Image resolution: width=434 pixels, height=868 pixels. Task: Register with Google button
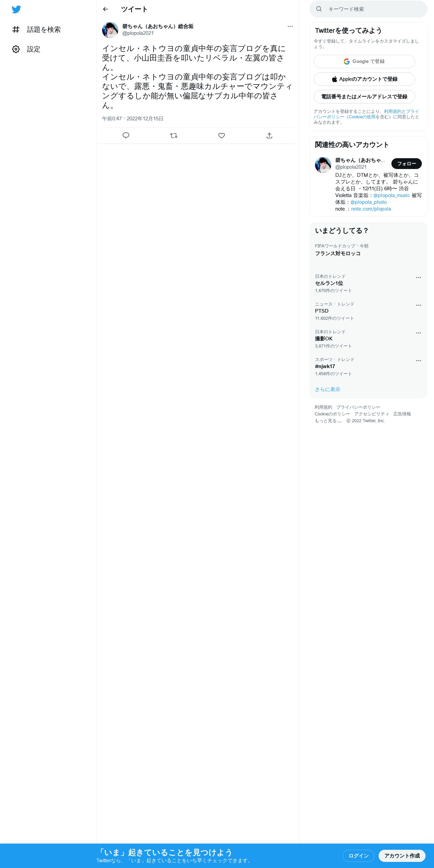[364, 62]
